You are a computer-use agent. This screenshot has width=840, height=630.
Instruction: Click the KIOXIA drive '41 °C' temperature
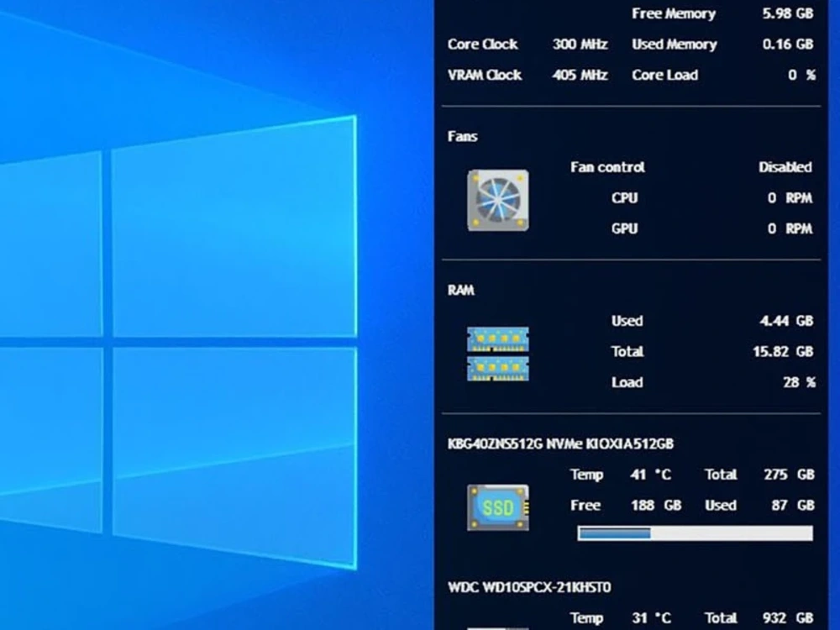[650, 475]
